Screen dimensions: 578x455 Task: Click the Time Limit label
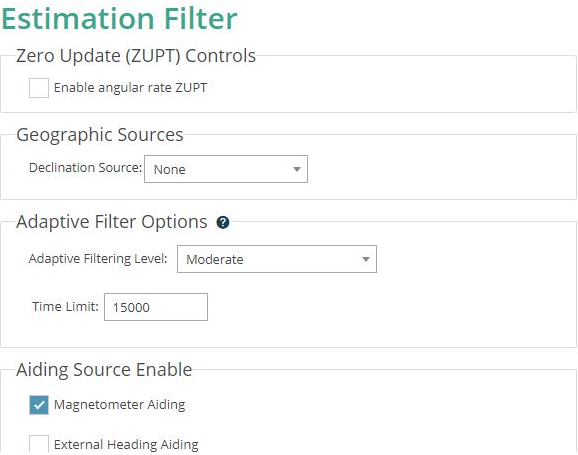[x=65, y=306]
